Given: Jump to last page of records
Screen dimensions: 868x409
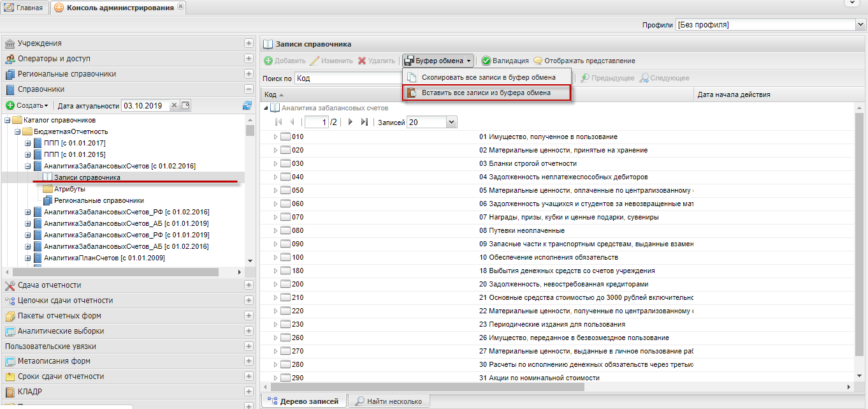Looking at the screenshot, I should click(365, 122).
